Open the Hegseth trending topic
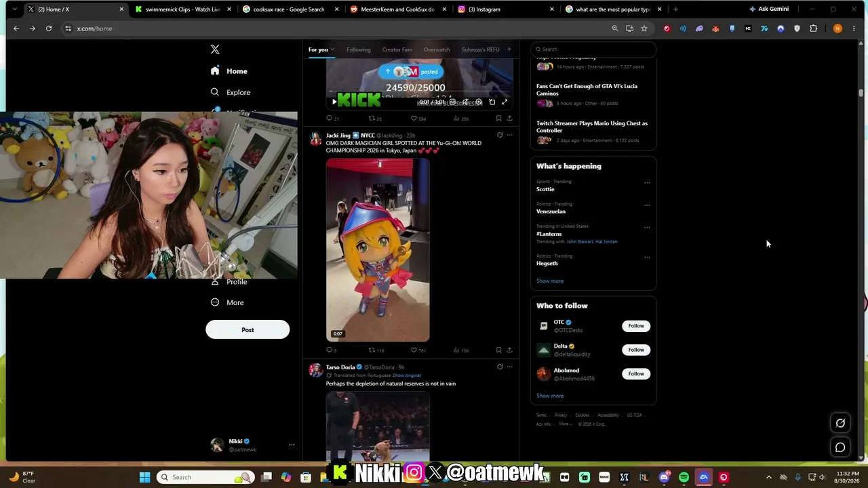The width and height of the screenshot is (868, 488). click(547, 264)
